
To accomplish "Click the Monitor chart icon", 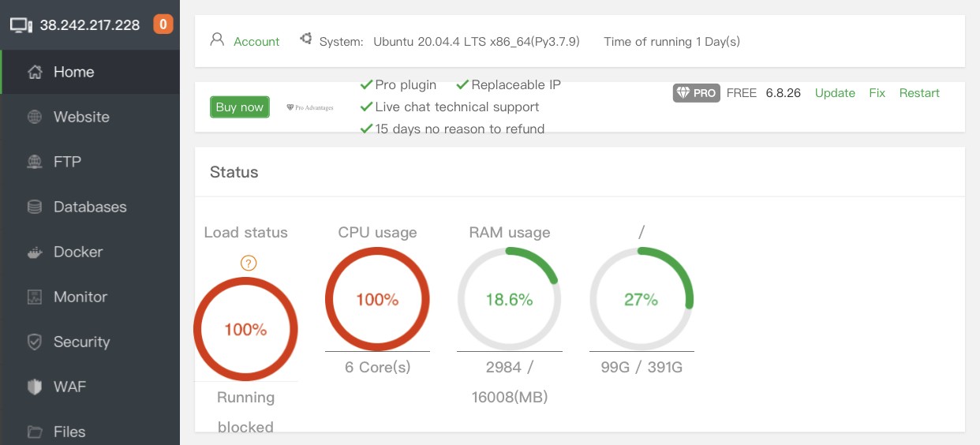I will pos(35,297).
